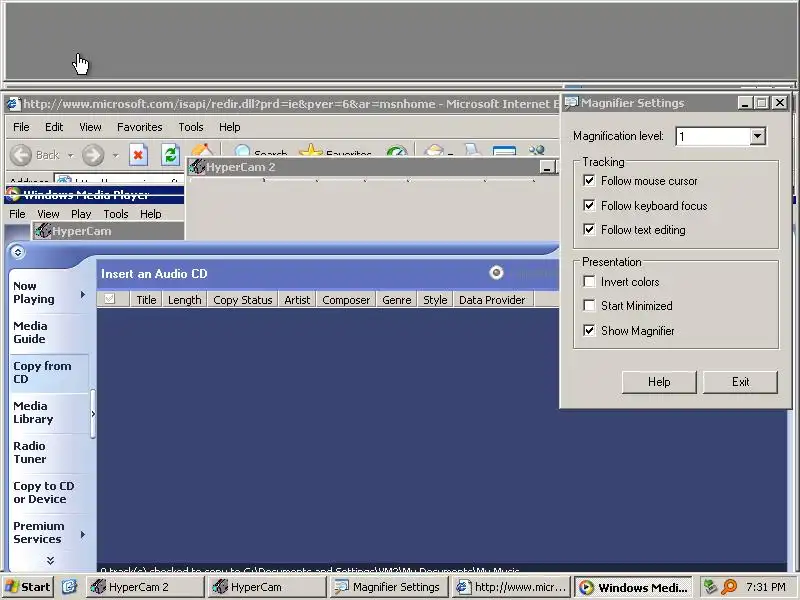Click the Mail envelope icon in IE toolbar

tap(434, 151)
